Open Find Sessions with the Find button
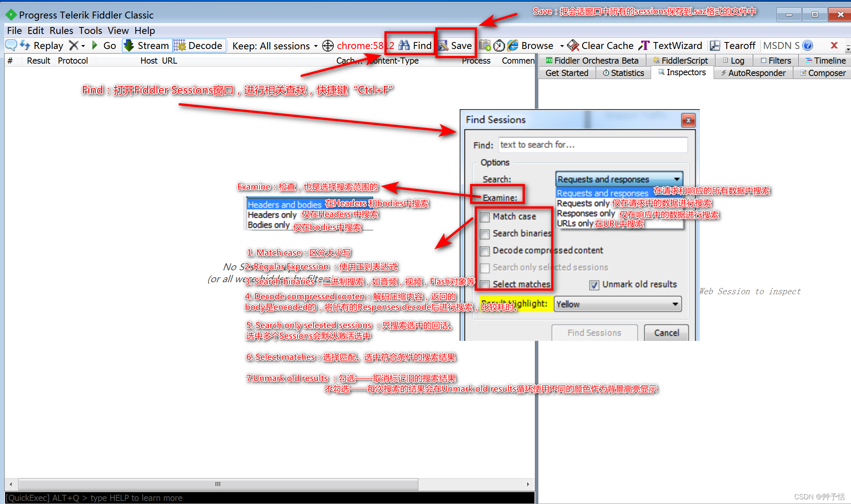851x504 pixels. coord(415,46)
